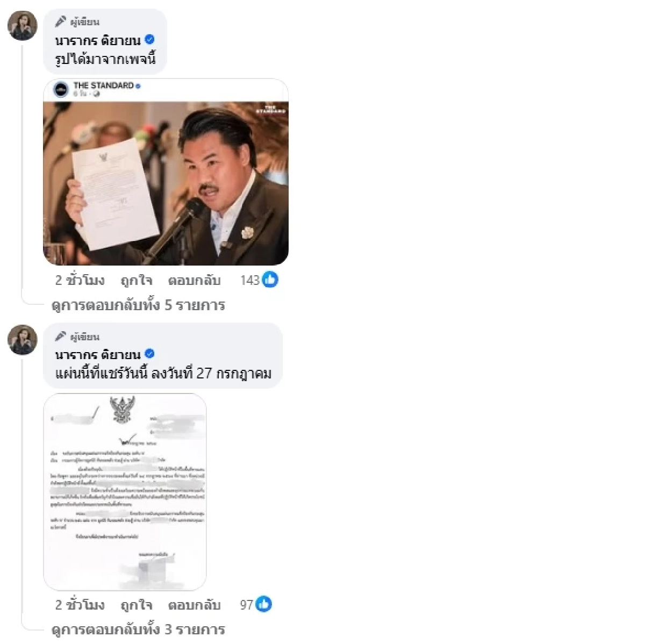Screen dimensions: 645x644
Task: Reply to first comment with ตอบกลับ
Action: (194, 280)
